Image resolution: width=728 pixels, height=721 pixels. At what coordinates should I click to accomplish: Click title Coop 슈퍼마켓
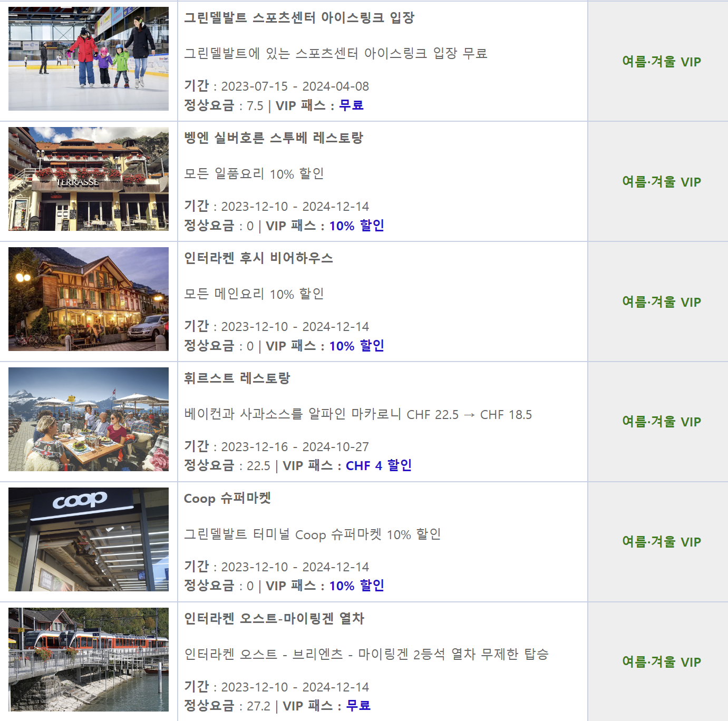(x=227, y=498)
